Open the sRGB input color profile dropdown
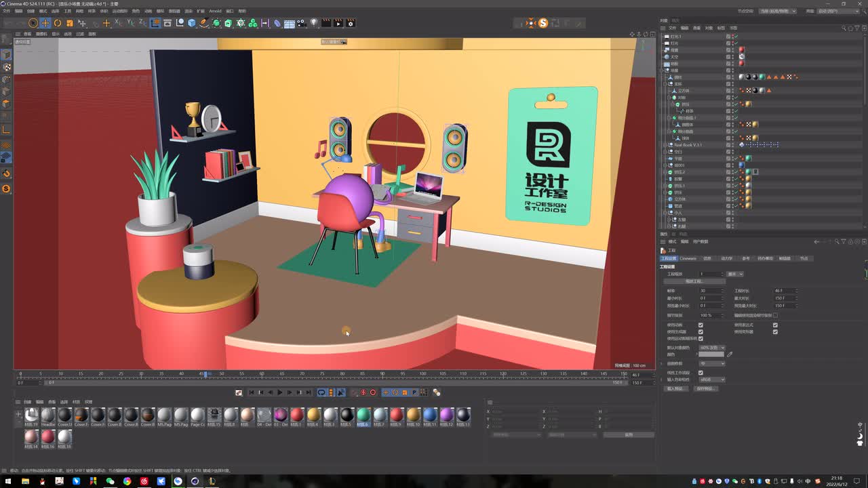Image resolution: width=868 pixels, height=488 pixels. (712, 380)
